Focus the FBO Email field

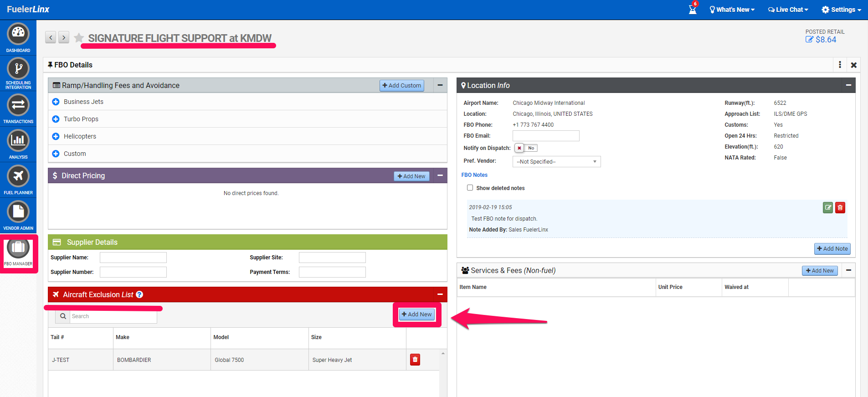click(x=546, y=136)
